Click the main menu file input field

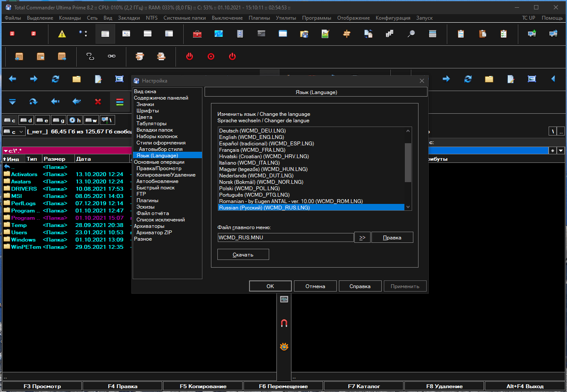286,237
